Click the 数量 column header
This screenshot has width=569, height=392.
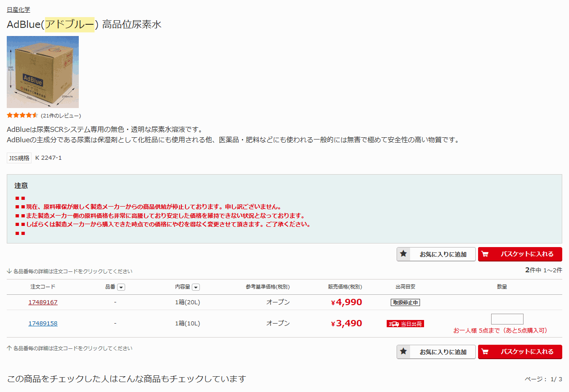(502, 287)
